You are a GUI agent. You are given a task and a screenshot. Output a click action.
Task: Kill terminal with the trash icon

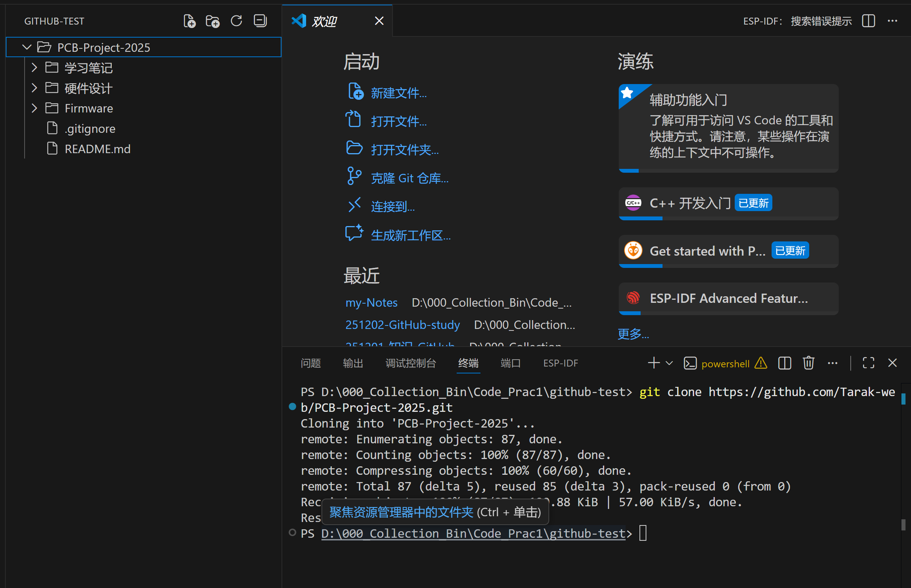coord(808,363)
